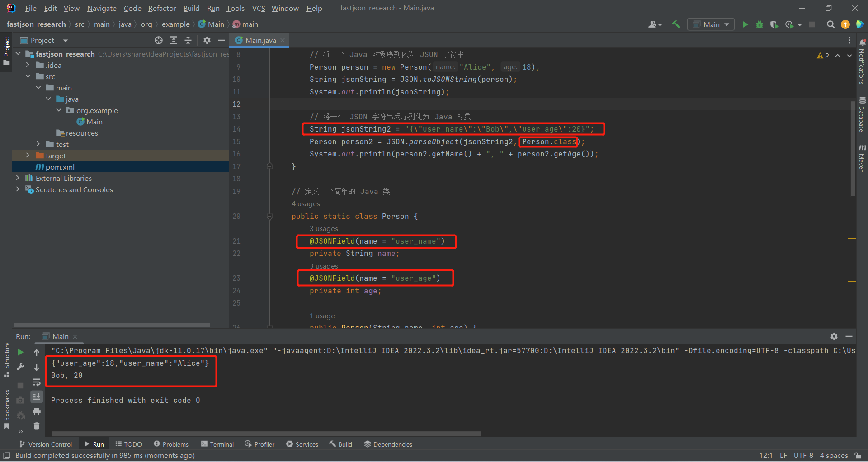The image size is (868, 462).
Task: Click the warnings indicator showing 2
Action: click(x=823, y=55)
